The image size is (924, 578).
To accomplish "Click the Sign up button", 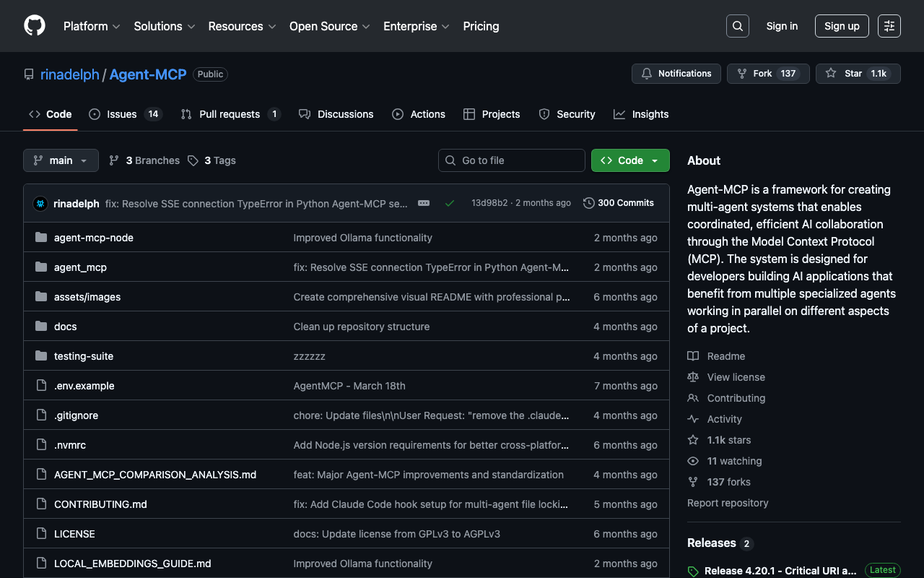I will coord(841,26).
